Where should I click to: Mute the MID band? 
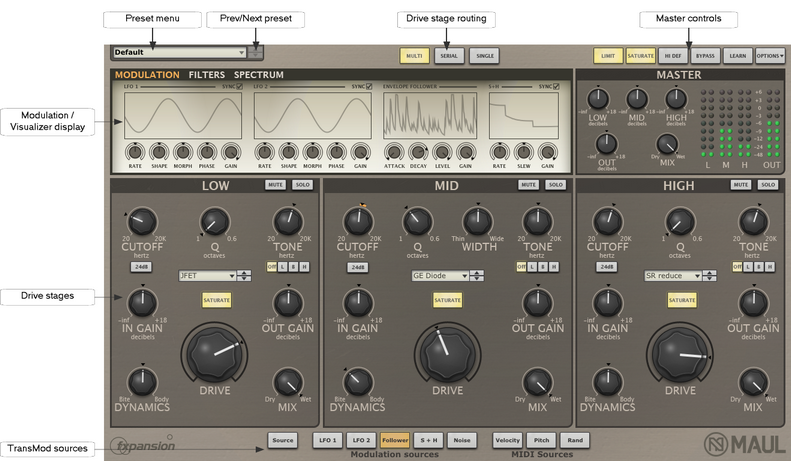point(529,185)
